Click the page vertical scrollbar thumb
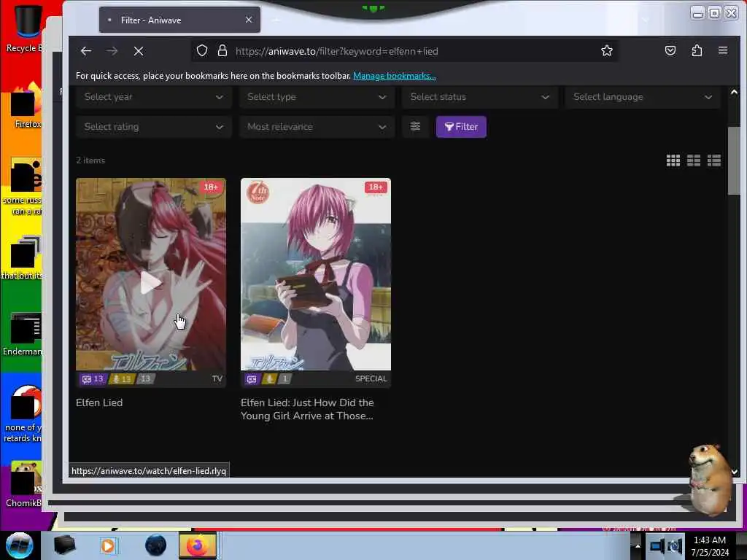This screenshot has width=747, height=560. click(x=734, y=161)
